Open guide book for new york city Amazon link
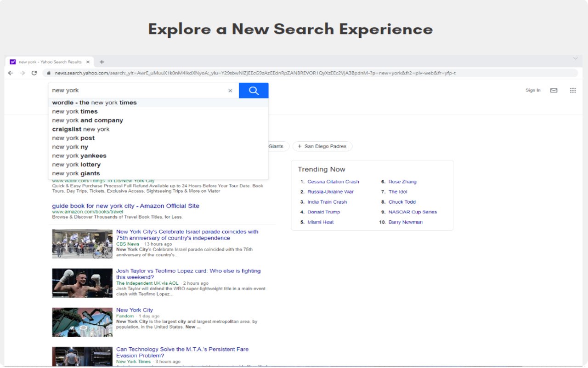Viewport: 588px width, 368px height. tap(126, 206)
